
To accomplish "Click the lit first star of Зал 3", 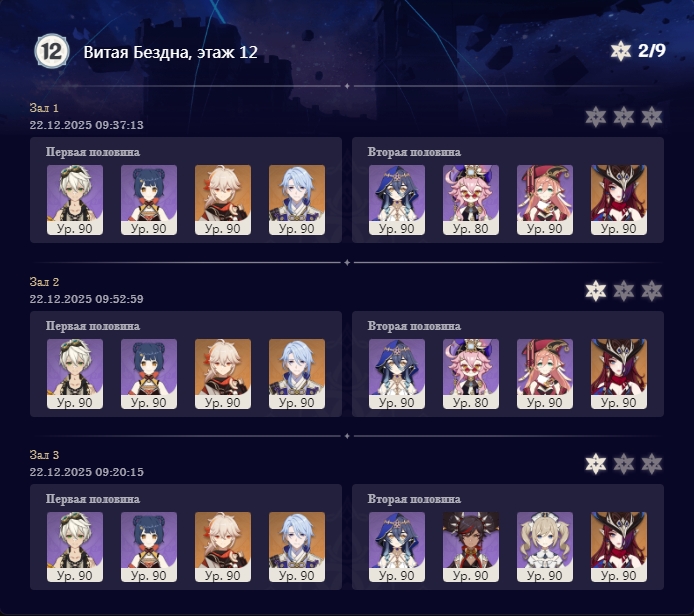I will pyautogui.click(x=596, y=464).
